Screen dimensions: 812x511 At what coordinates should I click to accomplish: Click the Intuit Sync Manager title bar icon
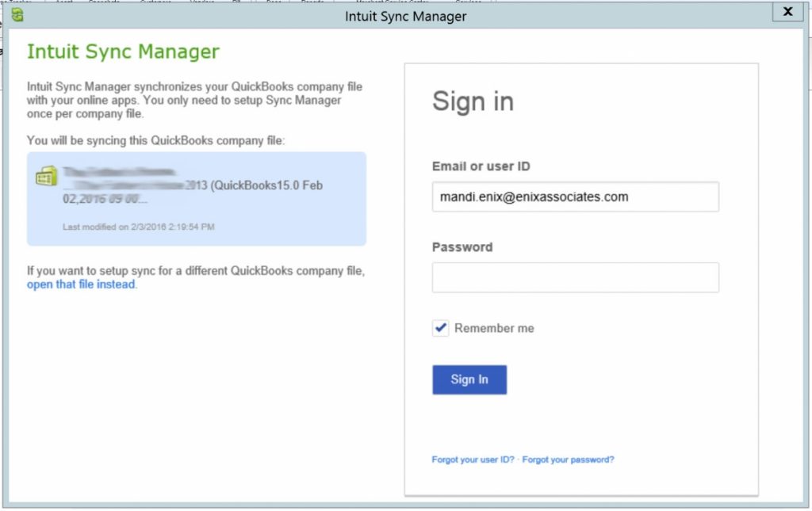point(17,15)
